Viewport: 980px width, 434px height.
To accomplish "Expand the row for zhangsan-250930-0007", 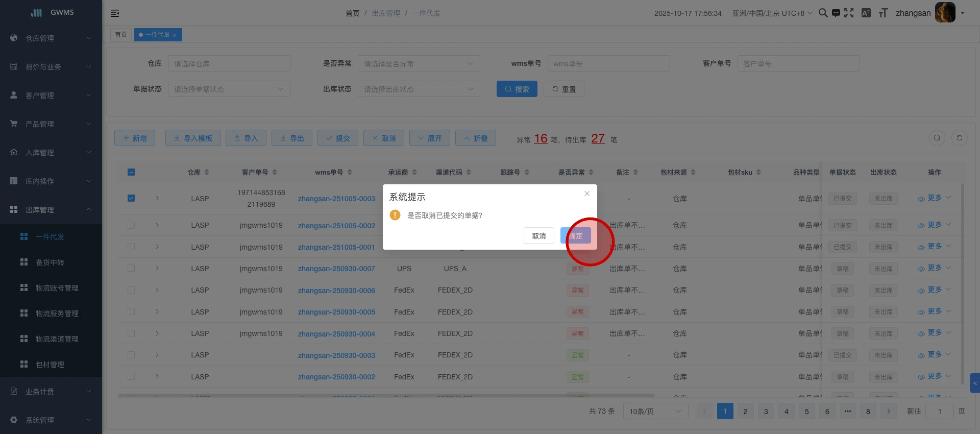I will (157, 269).
